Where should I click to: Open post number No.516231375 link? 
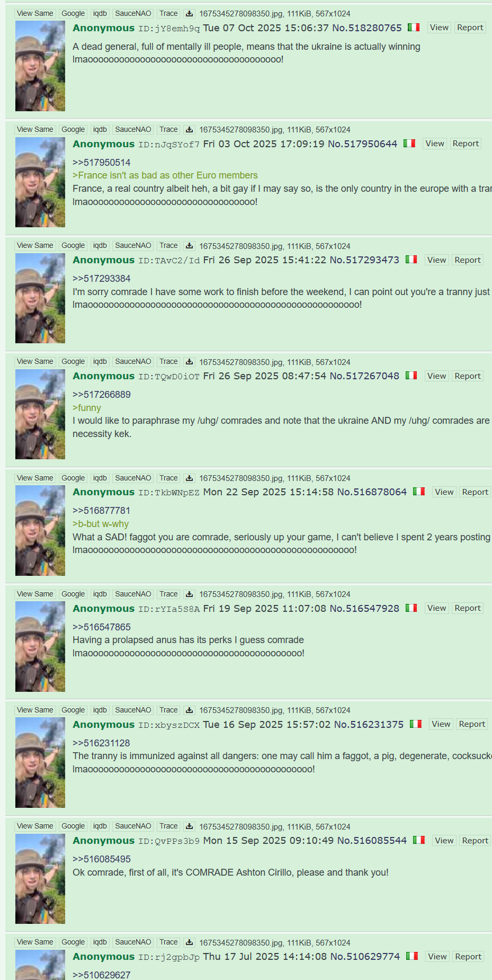pos(369,724)
